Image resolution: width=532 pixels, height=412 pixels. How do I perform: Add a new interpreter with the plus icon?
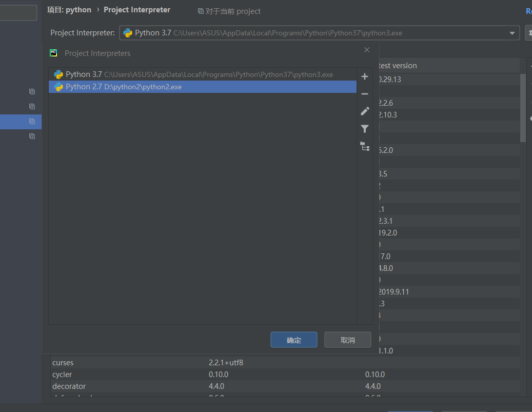click(365, 77)
